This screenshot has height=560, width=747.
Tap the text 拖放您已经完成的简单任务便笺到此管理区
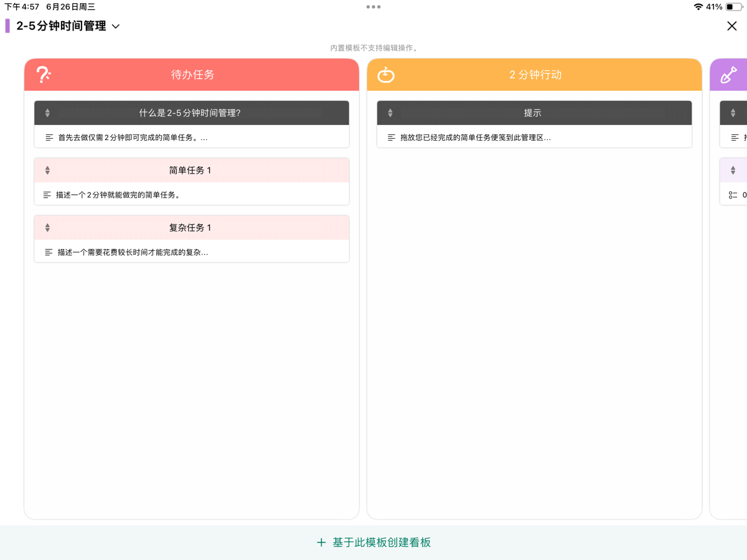coord(476,138)
